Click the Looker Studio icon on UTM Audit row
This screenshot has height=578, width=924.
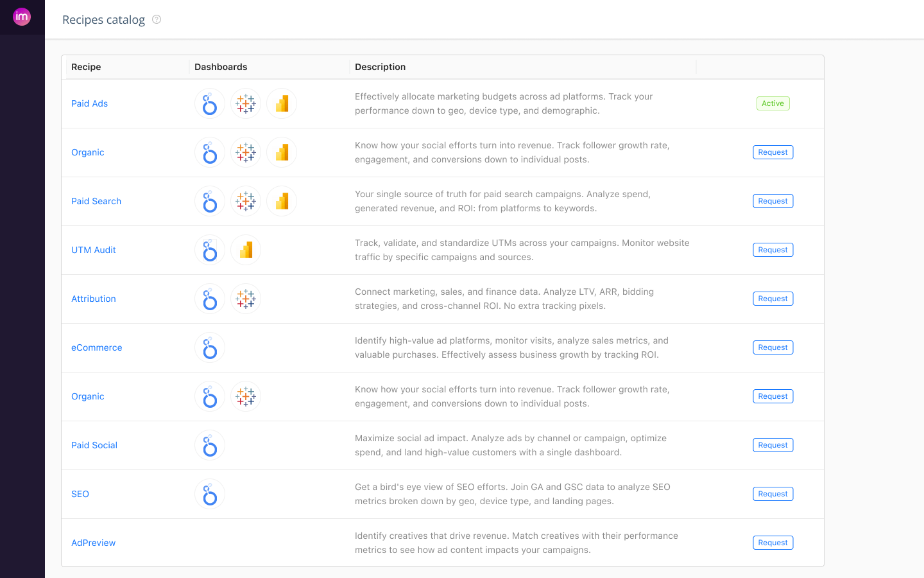(246, 250)
